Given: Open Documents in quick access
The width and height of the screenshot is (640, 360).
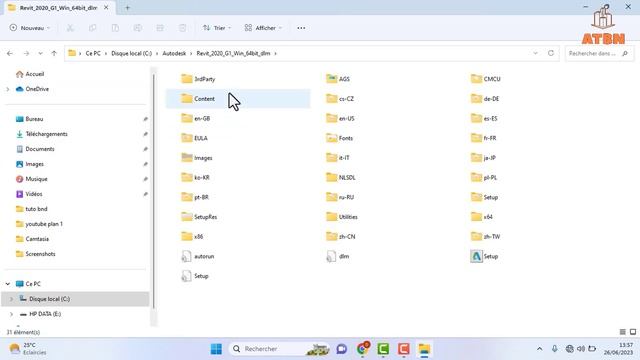Looking at the screenshot, I should [35, 149].
